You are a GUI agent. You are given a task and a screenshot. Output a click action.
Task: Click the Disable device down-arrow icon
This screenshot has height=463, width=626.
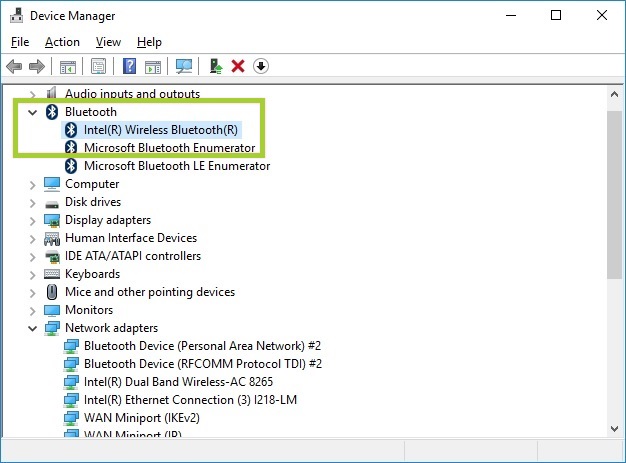[x=261, y=66]
